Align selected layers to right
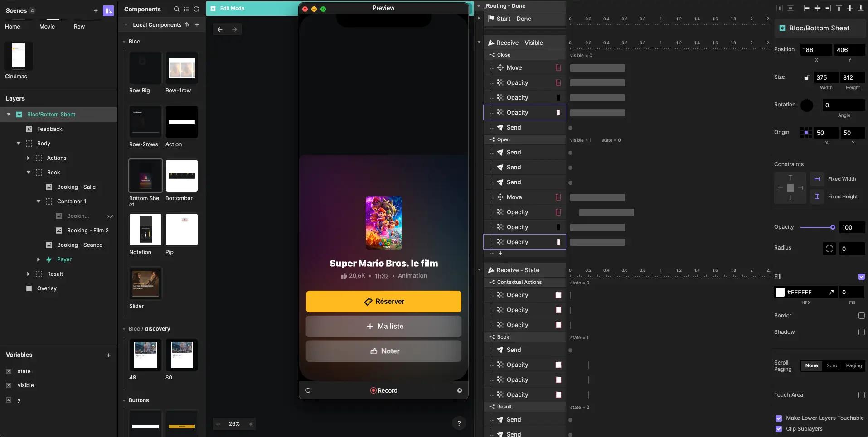This screenshot has width=868, height=437. coord(828,8)
